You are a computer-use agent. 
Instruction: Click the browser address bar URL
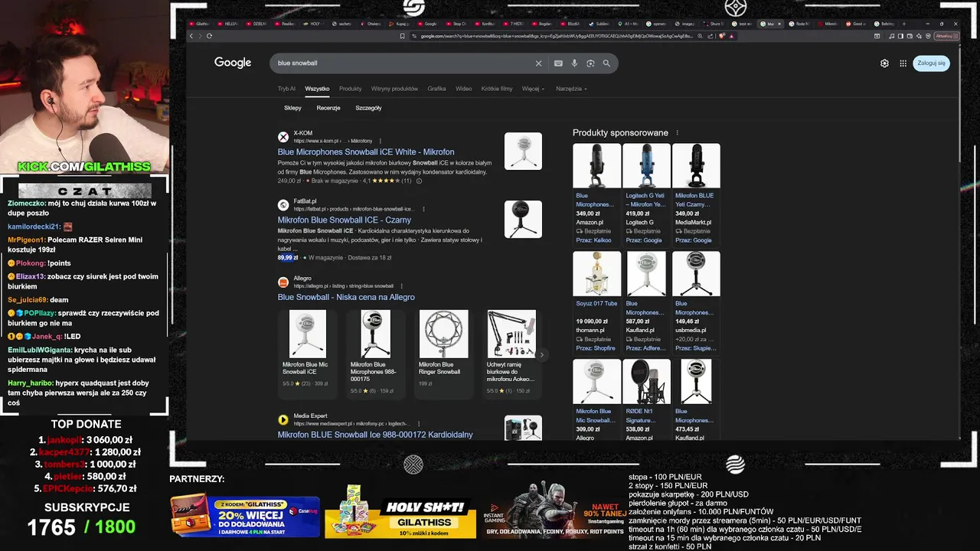556,36
